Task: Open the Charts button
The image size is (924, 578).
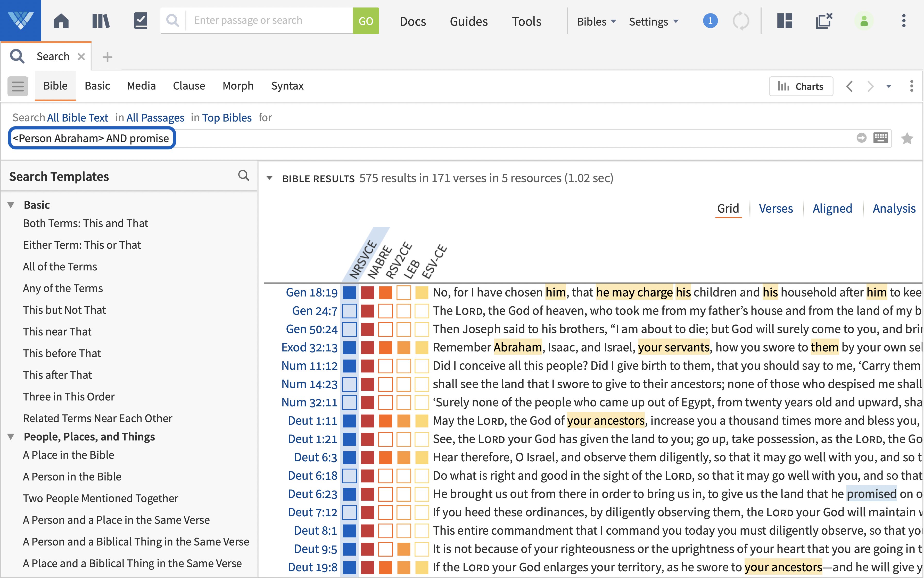Action: point(801,86)
